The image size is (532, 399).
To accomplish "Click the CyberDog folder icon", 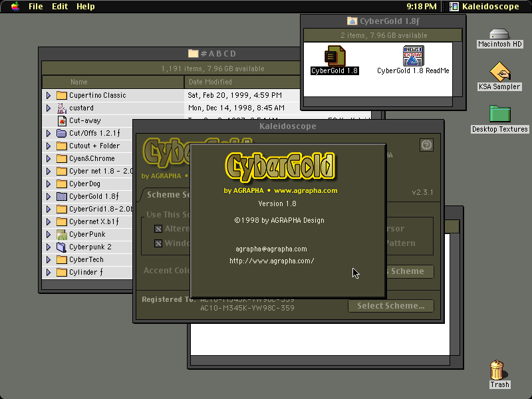I will pyautogui.click(x=61, y=184).
